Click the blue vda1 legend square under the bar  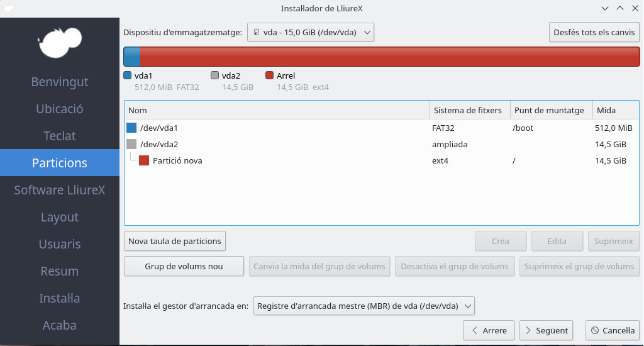(127, 75)
